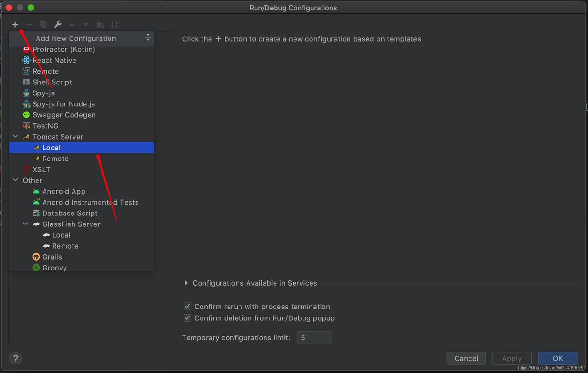588x373 pixels.
Task: Click the GlassFish Server fish icon
Action: (36, 224)
